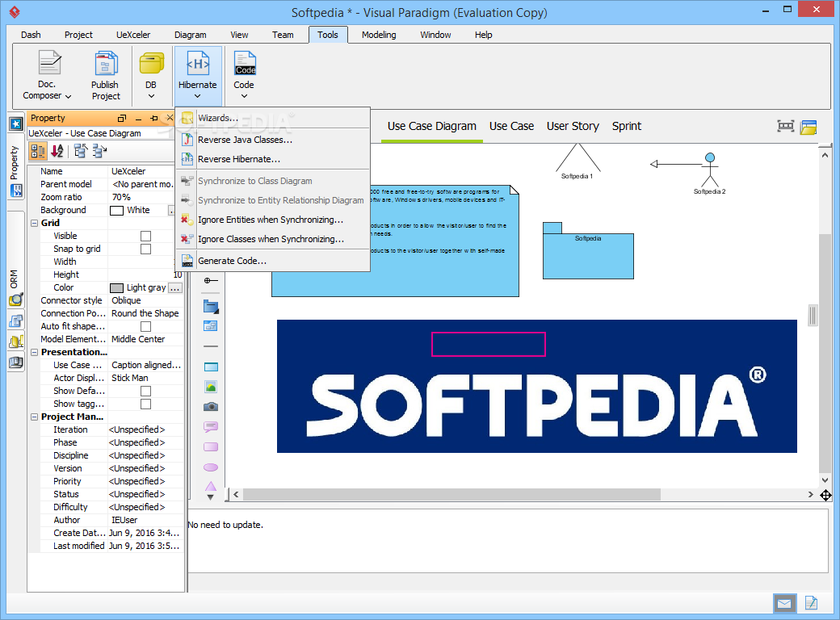Enable Snap to grid checkbox

pyautogui.click(x=145, y=249)
